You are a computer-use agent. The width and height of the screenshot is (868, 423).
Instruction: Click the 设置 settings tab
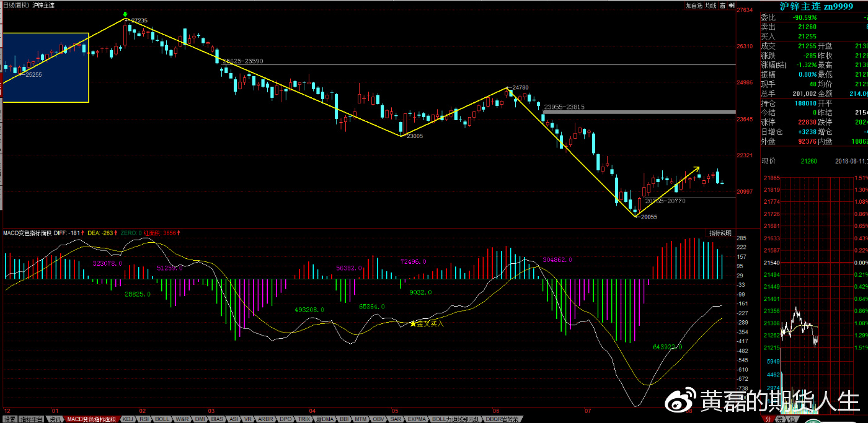tap(9, 419)
